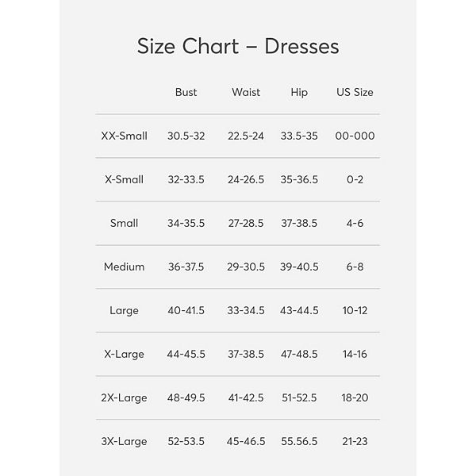The height and width of the screenshot is (476, 476).
Task: Click the US Size column header
Action: (x=355, y=93)
